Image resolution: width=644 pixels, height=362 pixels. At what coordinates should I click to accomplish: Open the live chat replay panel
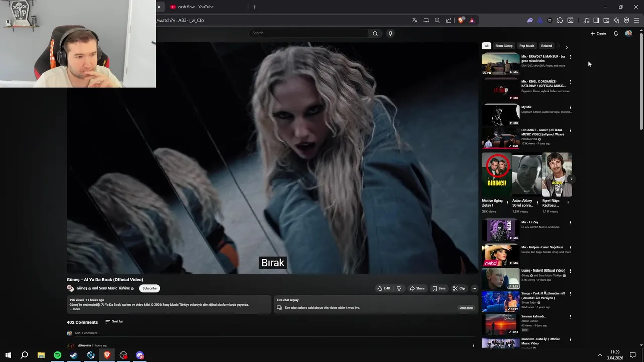point(466,308)
